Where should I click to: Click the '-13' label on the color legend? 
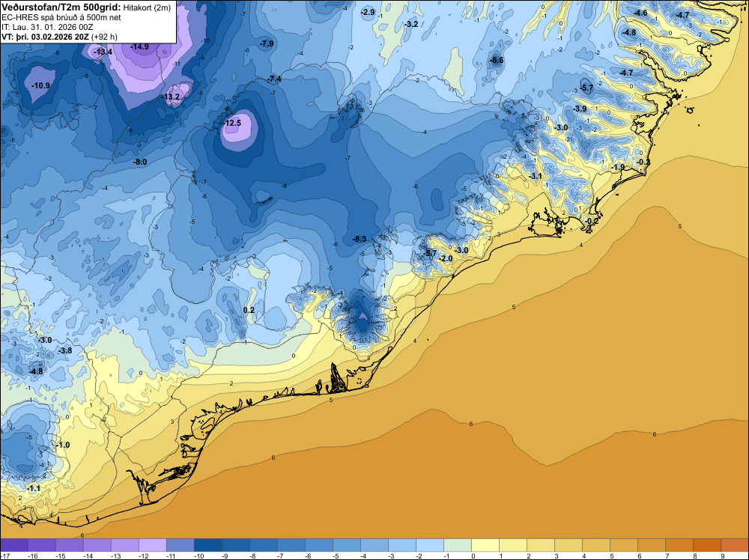115,556
